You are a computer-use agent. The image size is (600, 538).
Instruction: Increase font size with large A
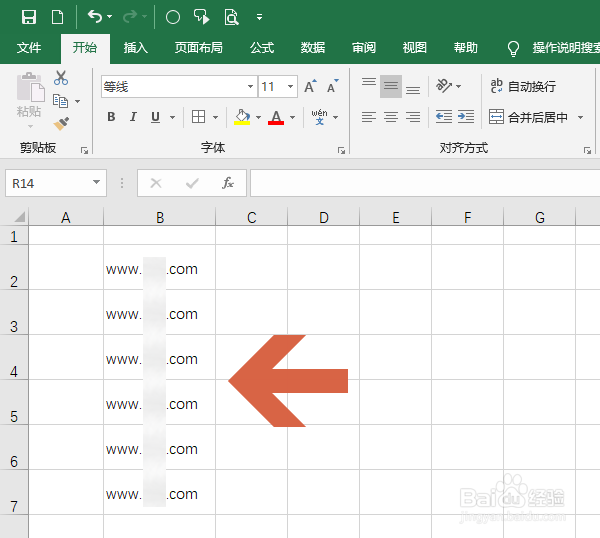[x=310, y=86]
